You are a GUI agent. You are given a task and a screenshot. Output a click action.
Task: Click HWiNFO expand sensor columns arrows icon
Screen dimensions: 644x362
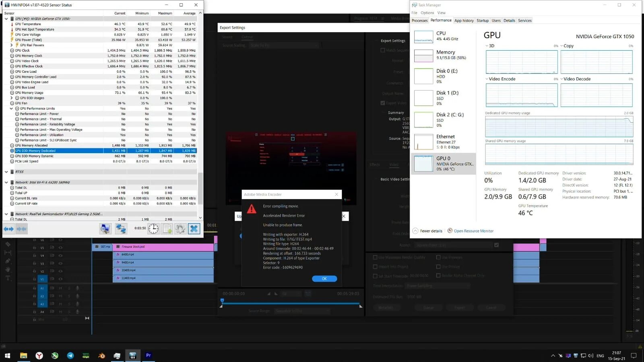pos(8,229)
